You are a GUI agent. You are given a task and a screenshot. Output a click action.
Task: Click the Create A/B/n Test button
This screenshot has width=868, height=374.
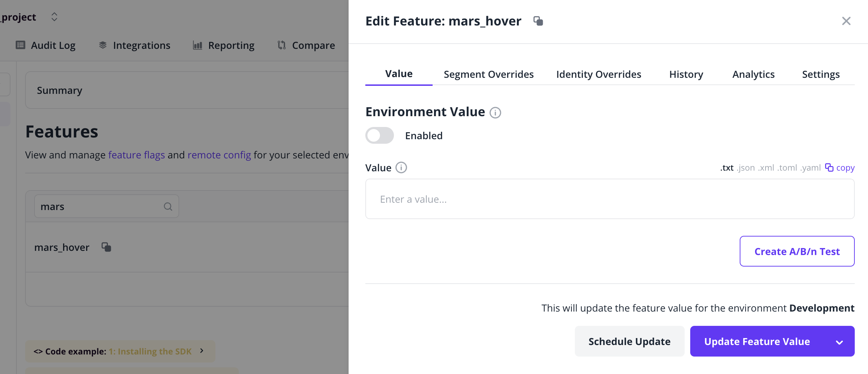(797, 251)
